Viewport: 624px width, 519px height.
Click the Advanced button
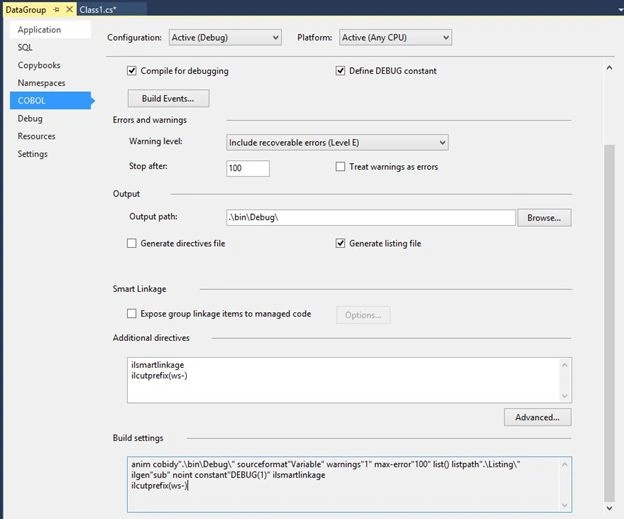[x=538, y=417]
